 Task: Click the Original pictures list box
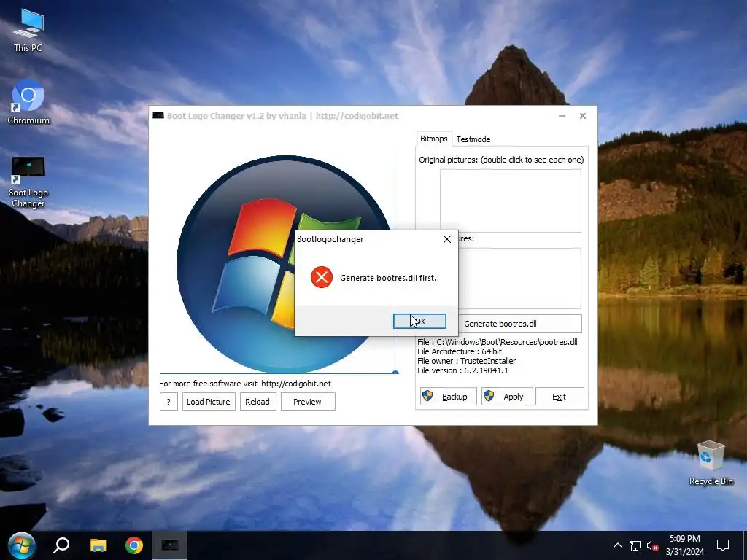click(510, 201)
